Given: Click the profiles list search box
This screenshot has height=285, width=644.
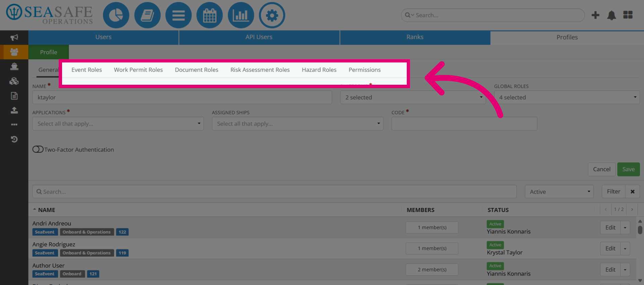Looking at the screenshot, I should pyautogui.click(x=274, y=192).
